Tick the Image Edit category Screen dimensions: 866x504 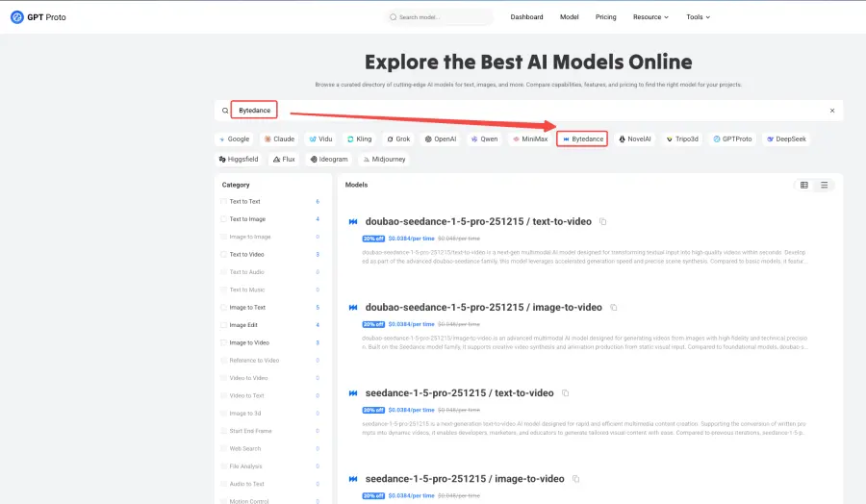pyautogui.click(x=223, y=325)
